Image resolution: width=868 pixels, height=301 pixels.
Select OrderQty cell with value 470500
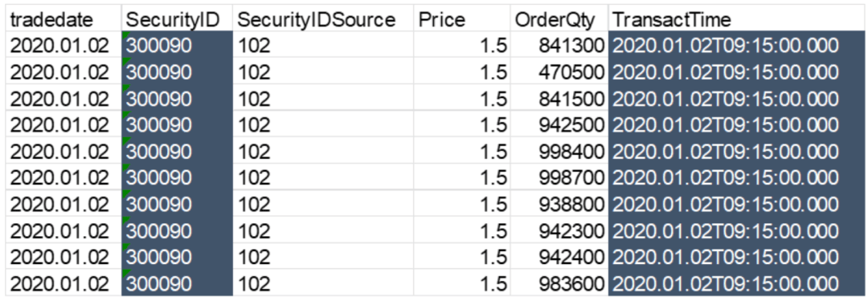coord(559,72)
